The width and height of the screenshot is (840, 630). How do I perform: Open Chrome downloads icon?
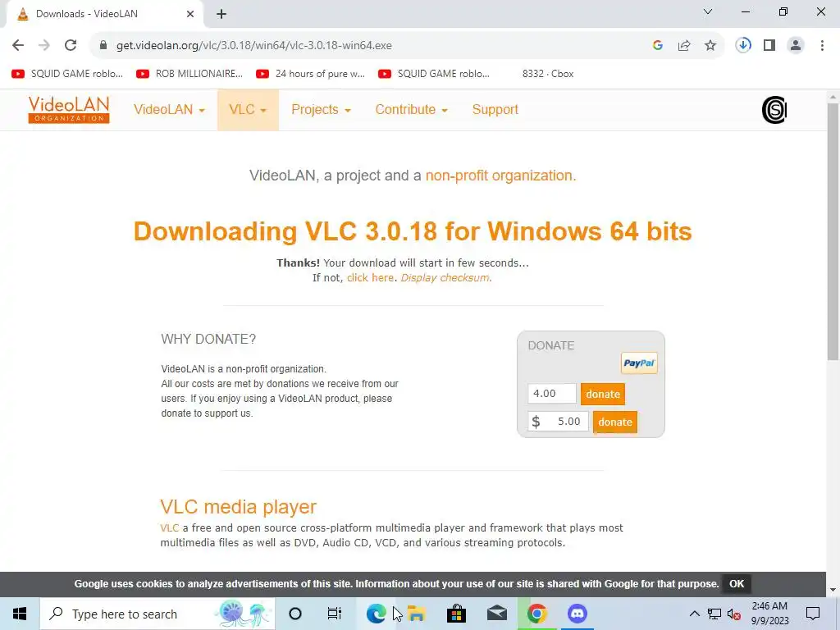coord(743,46)
